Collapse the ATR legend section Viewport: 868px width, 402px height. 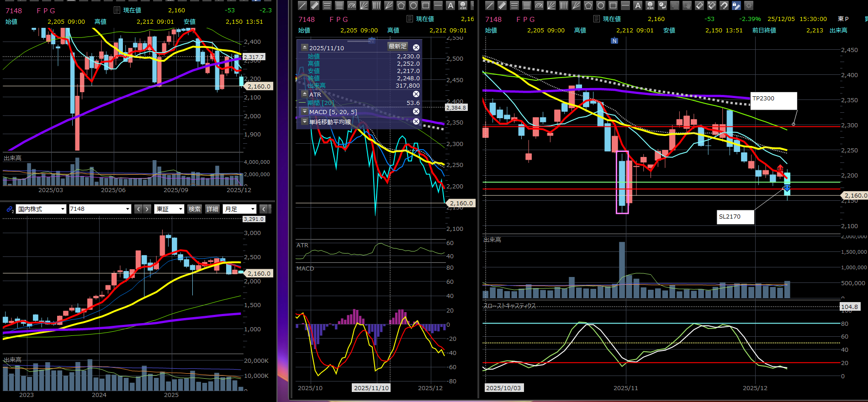point(305,94)
